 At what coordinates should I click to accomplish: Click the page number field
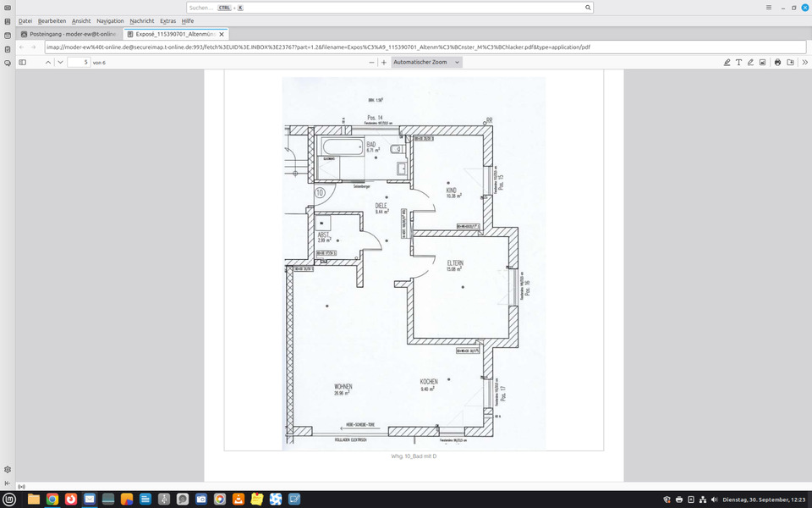(x=79, y=62)
